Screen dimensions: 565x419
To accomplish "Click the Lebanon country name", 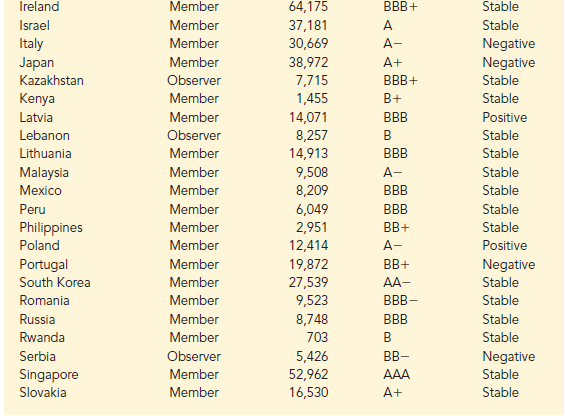I will [44, 135].
